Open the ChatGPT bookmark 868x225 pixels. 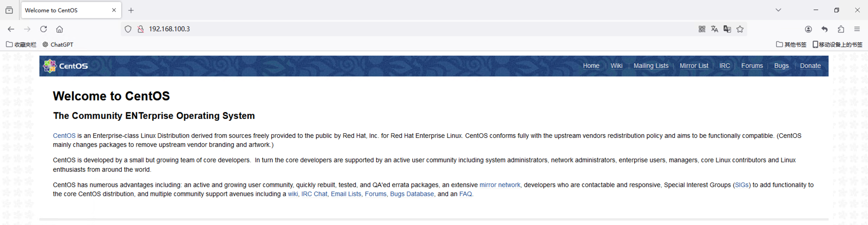(x=58, y=44)
